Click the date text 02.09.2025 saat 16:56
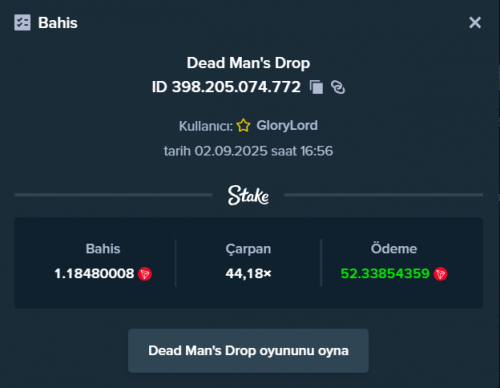 tap(264, 151)
